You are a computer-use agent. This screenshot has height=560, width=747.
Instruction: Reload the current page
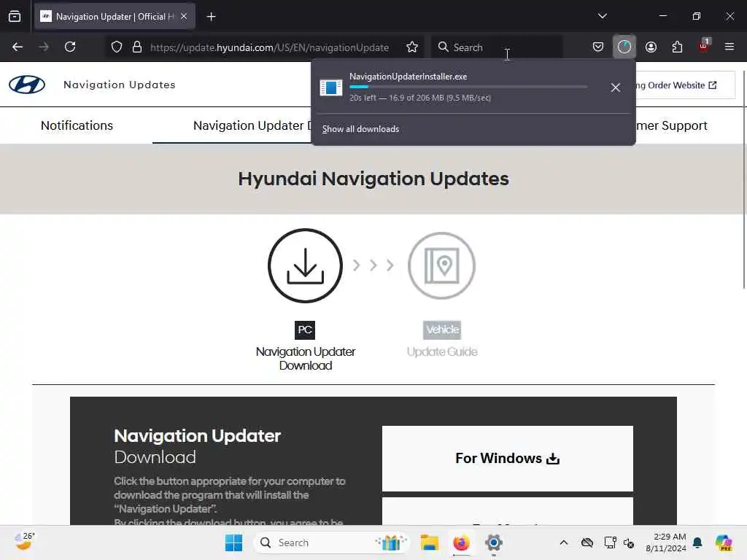click(x=70, y=47)
